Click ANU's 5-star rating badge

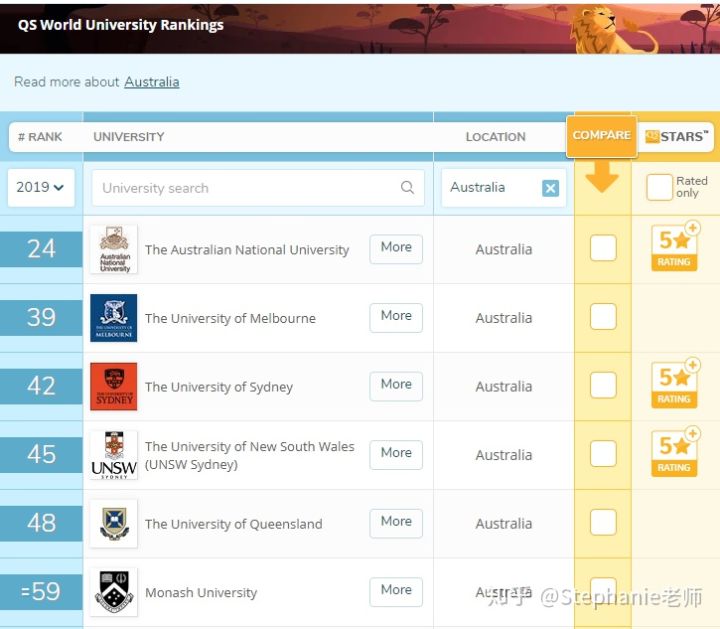(675, 247)
